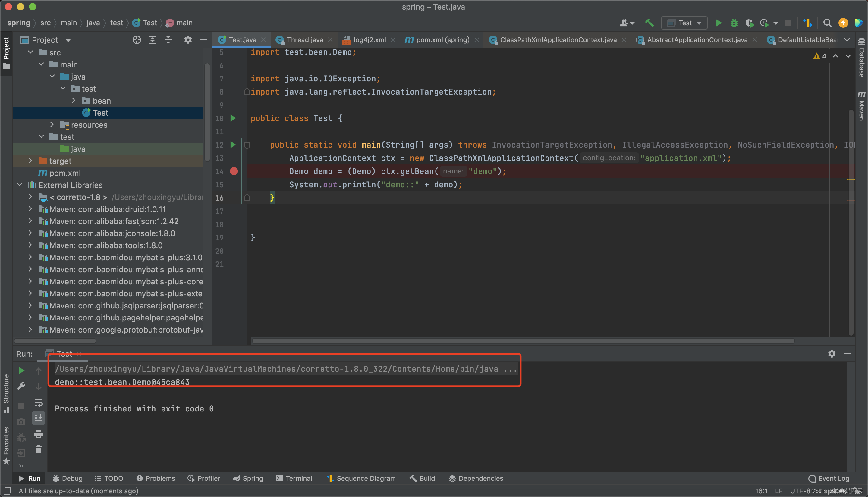This screenshot has height=497, width=868.
Task: Select pom.xml in project tree
Action: 65,173
